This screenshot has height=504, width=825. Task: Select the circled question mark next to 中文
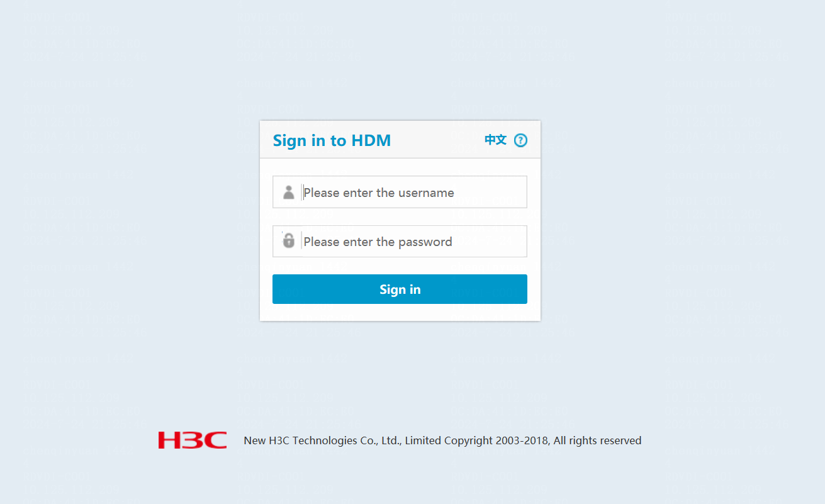520,140
